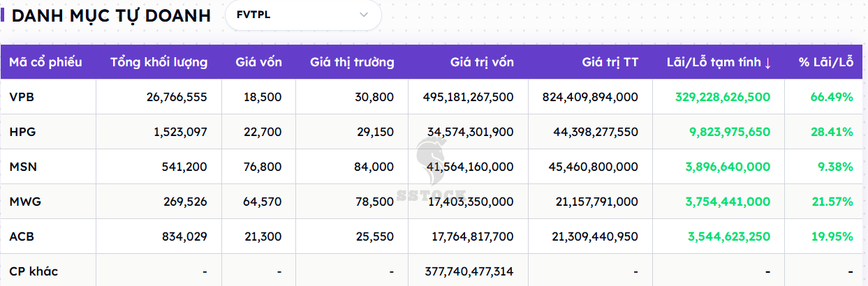This screenshot has height=286, width=868.
Task: Select the HPG stock ticker
Action: point(22,132)
